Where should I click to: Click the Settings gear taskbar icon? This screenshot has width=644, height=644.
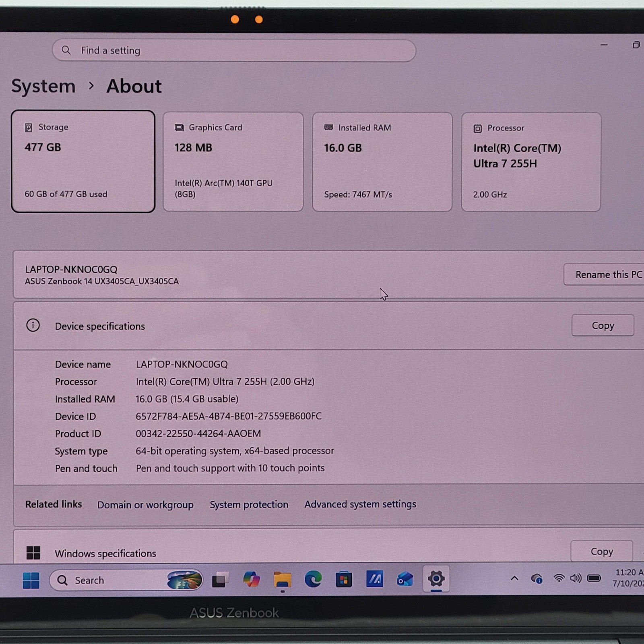pos(436,579)
